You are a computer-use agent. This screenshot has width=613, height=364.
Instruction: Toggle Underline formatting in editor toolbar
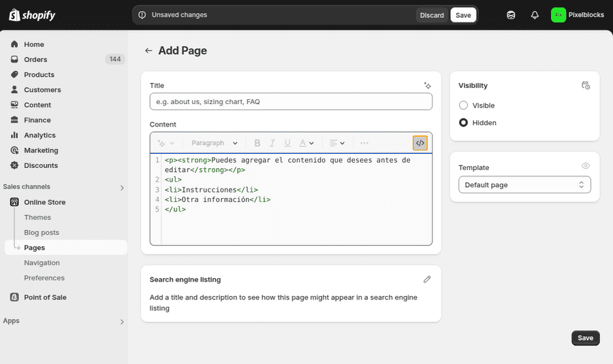pos(287,143)
